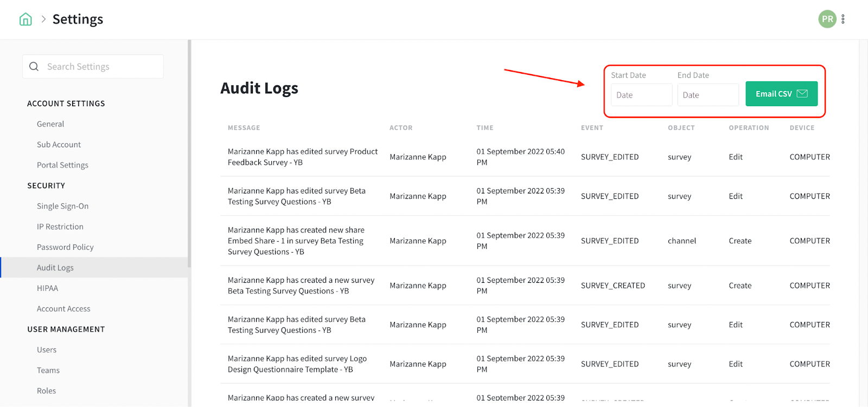Click the 05:40 PM time cell

tap(521, 157)
